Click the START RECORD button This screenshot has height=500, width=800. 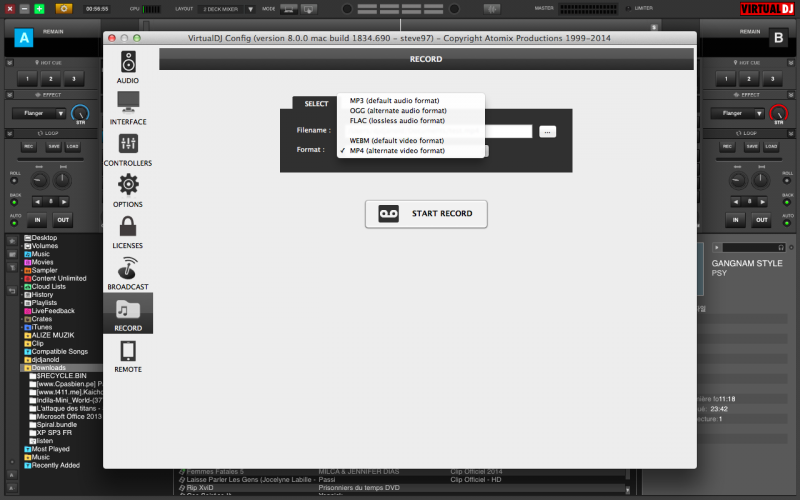426,214
